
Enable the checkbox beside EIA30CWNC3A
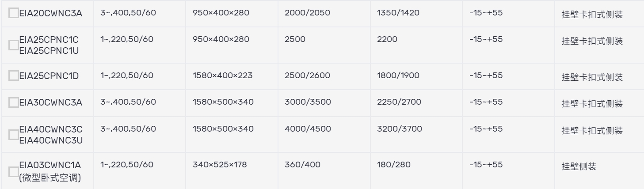coord(14,102)
